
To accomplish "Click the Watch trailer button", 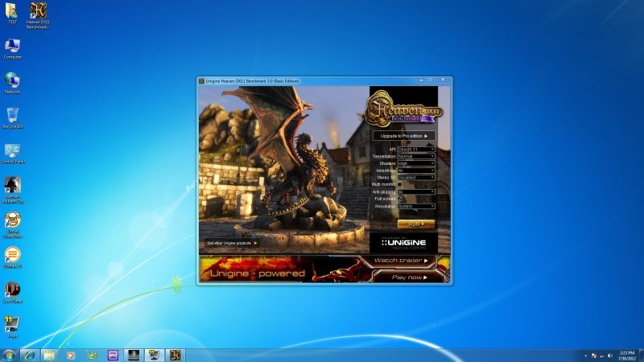I will (x=400, y=261).
